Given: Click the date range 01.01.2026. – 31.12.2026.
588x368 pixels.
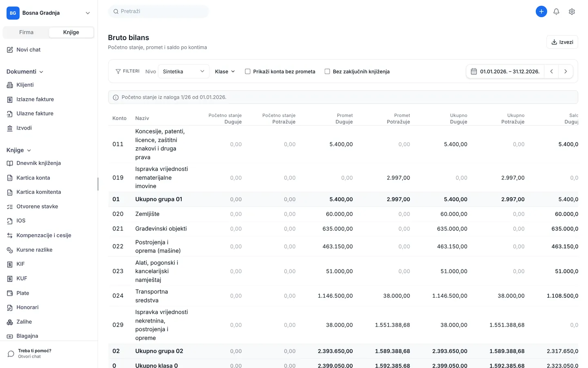Looking at the screenshot, I should (x=510, y=72).
